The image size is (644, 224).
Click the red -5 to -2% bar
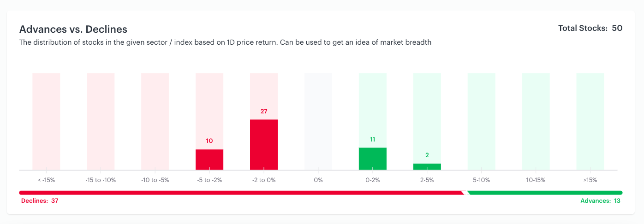pos(209,159)
